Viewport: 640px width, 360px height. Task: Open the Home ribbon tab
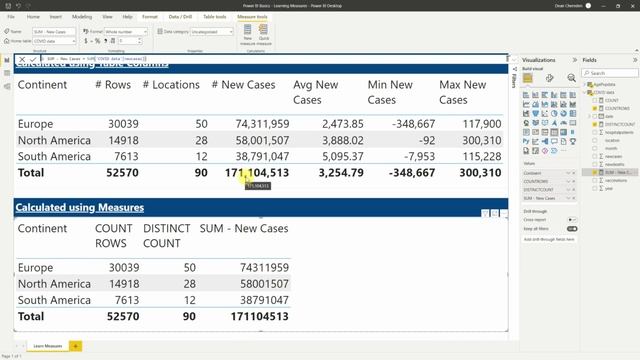point(33,17)
